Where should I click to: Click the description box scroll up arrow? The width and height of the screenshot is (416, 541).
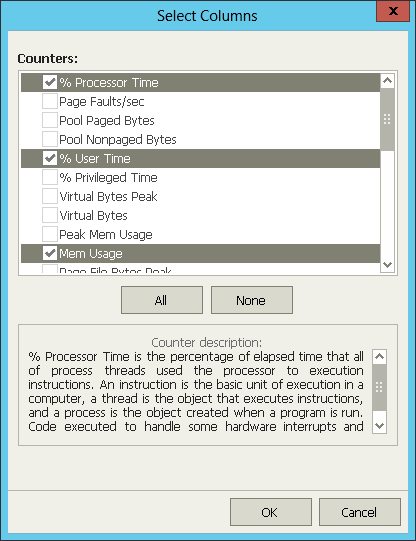coord(379,357)
